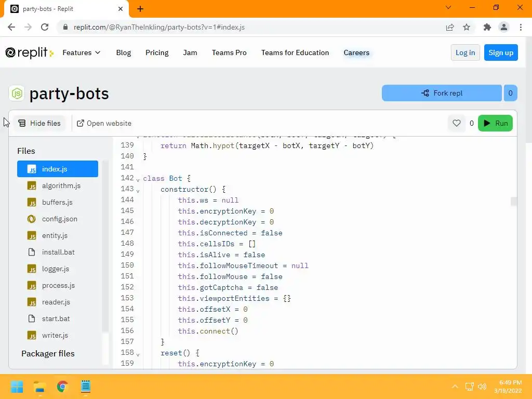The image size is (532, 399).
Task: Open the Windows Start button
Action: click(17, 387)
